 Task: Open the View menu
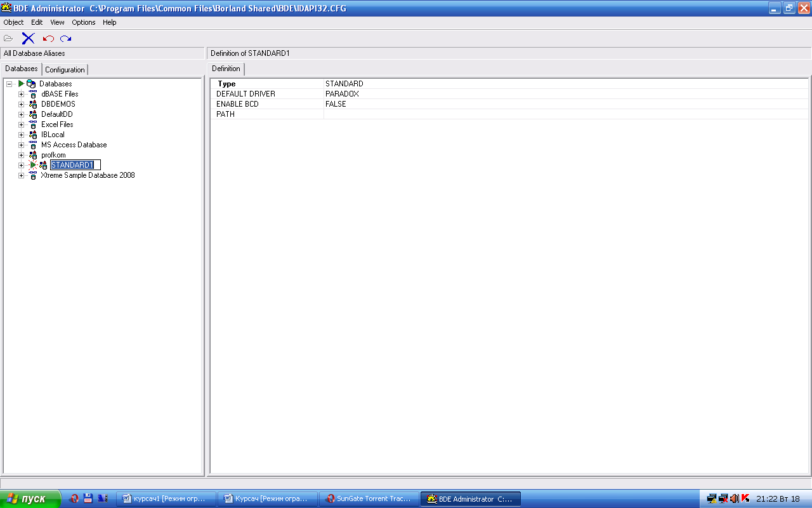point(57,22)
